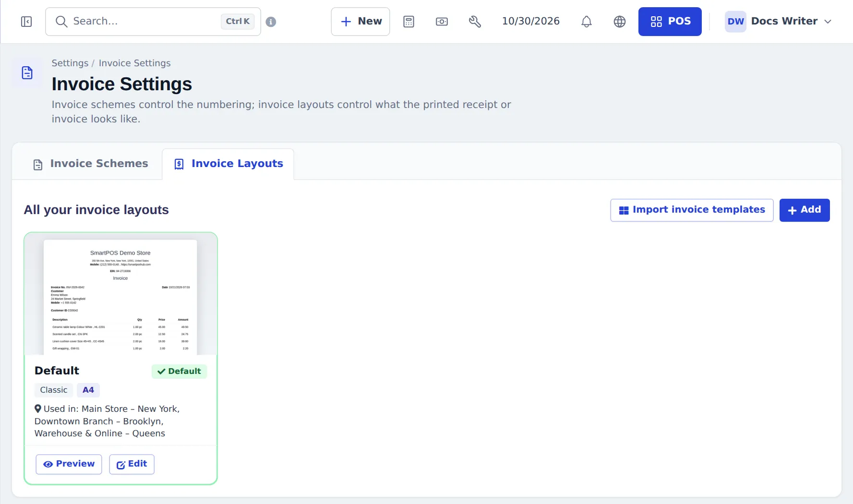
Task: Select the Invoice Layouts tab
Action: [x=228, y=164]
